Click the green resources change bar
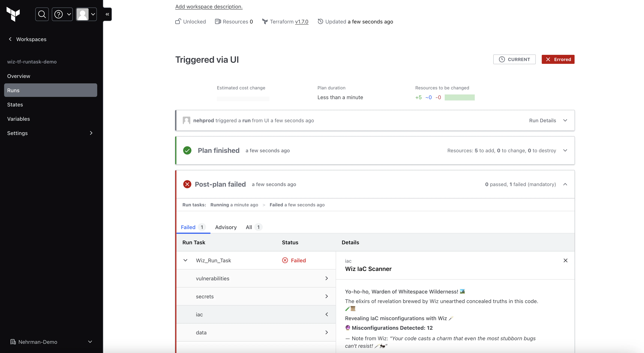This screenshot has width=644, height=353. pos(460,97)
